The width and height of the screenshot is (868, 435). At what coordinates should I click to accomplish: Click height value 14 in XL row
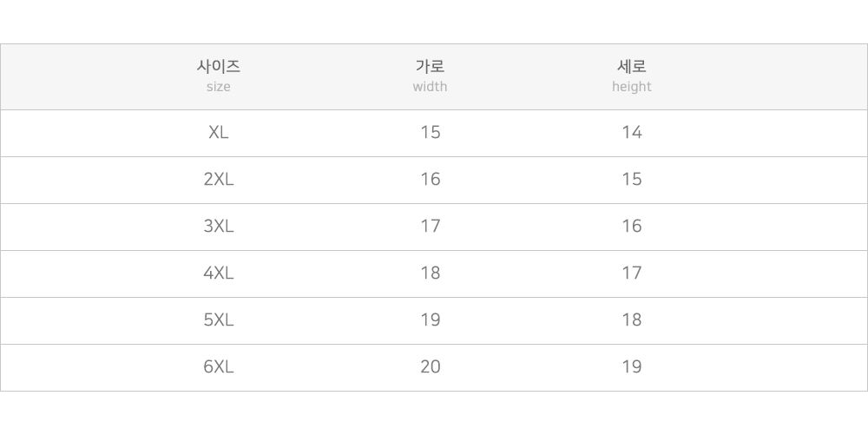pos(631,133)
